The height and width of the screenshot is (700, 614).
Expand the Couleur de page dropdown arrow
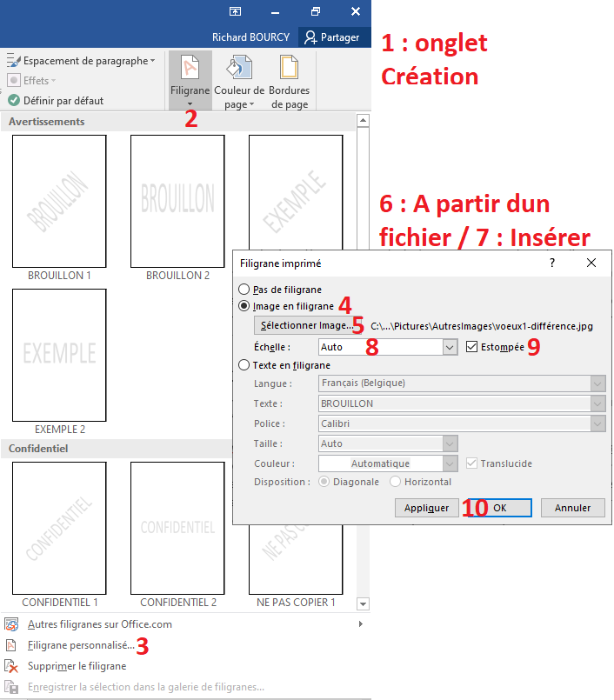pyautogui.click(x=252, y=104)
